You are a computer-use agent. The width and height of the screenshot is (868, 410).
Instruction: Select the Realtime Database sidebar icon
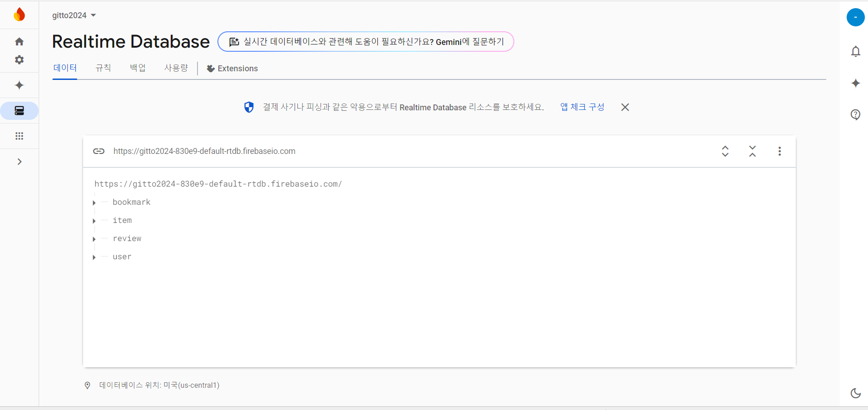19,111
